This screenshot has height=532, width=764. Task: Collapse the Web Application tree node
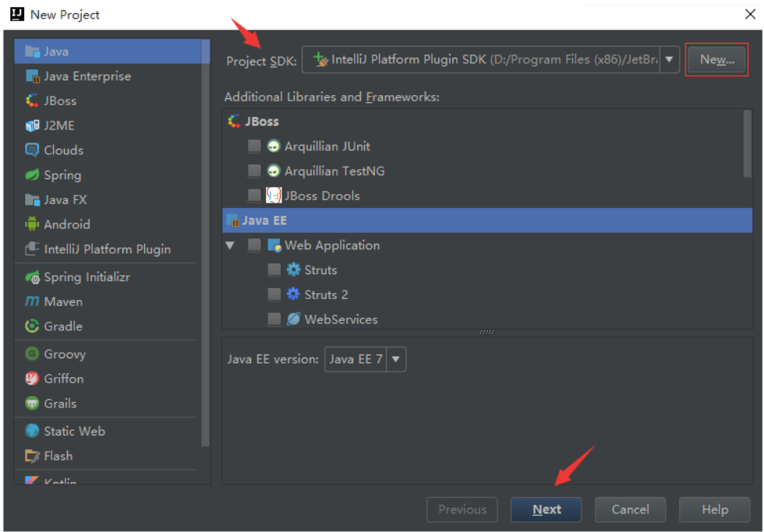(x=230, y=245)
